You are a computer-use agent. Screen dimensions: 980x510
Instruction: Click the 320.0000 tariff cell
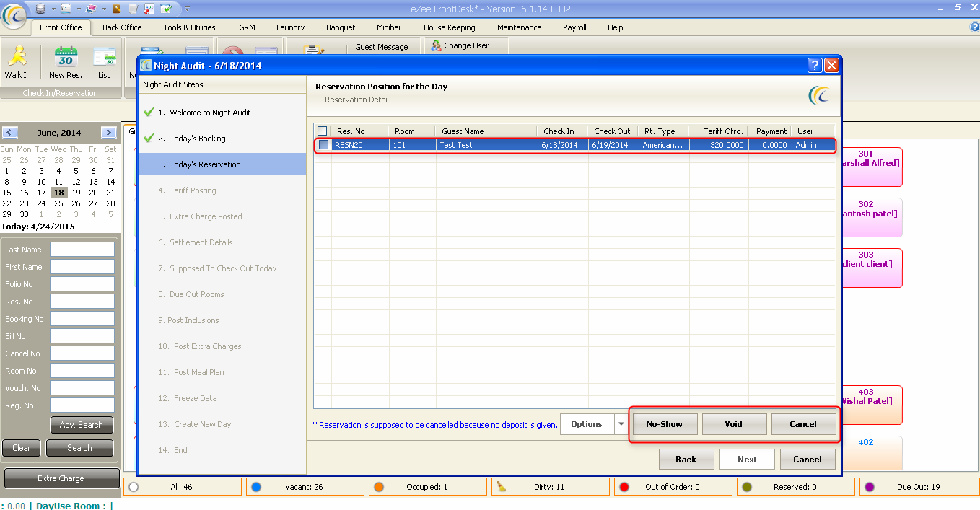[x=719, y=145]
